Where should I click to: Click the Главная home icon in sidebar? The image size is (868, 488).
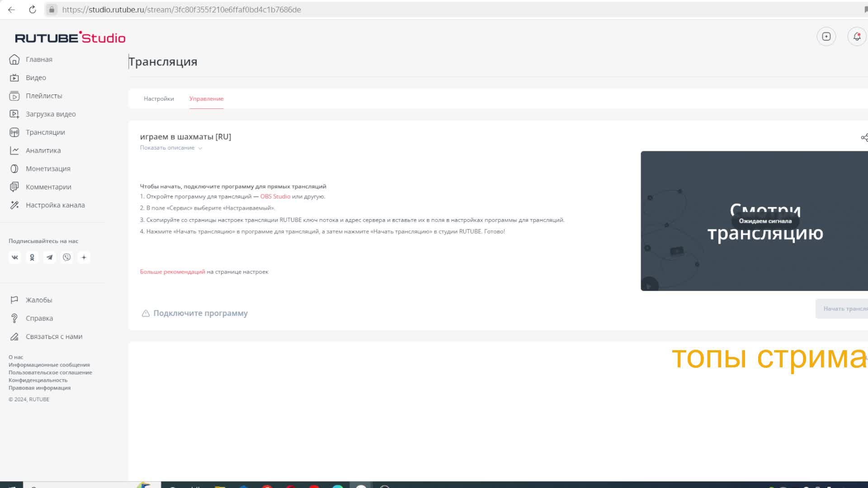click(x=14, y=59)
